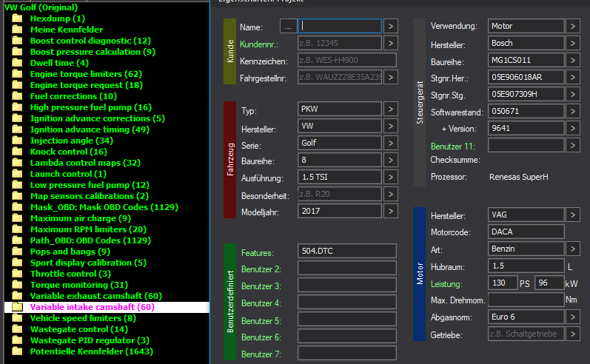Screen dimensions: 590x364
Task: Open the arrow dropdown next to Name field
Action: pos(391,26)
